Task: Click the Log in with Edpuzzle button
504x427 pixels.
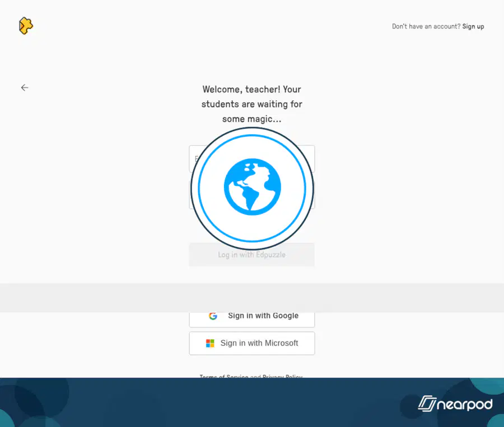Action: [x=251, y=255]
